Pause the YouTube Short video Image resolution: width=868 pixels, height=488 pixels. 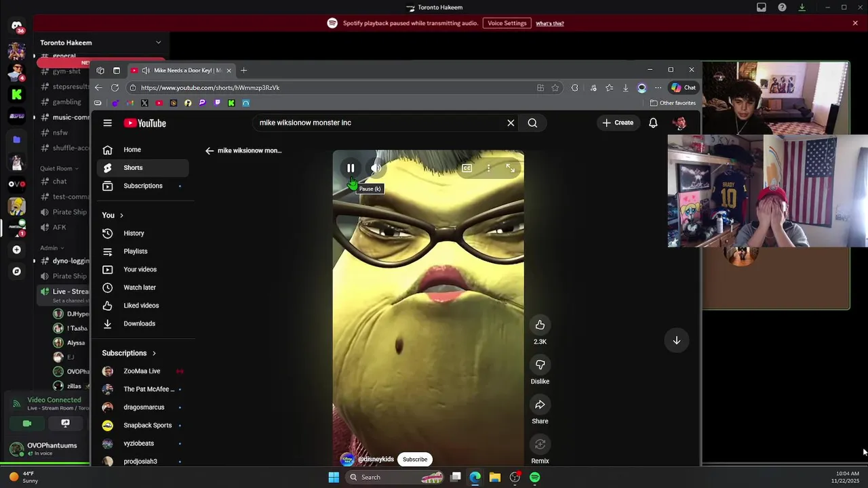351,168
